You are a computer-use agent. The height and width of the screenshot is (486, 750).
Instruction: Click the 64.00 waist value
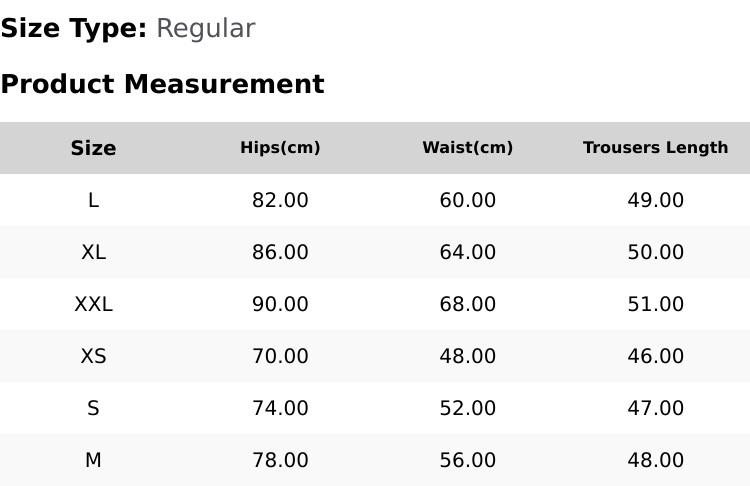(467, 252)
